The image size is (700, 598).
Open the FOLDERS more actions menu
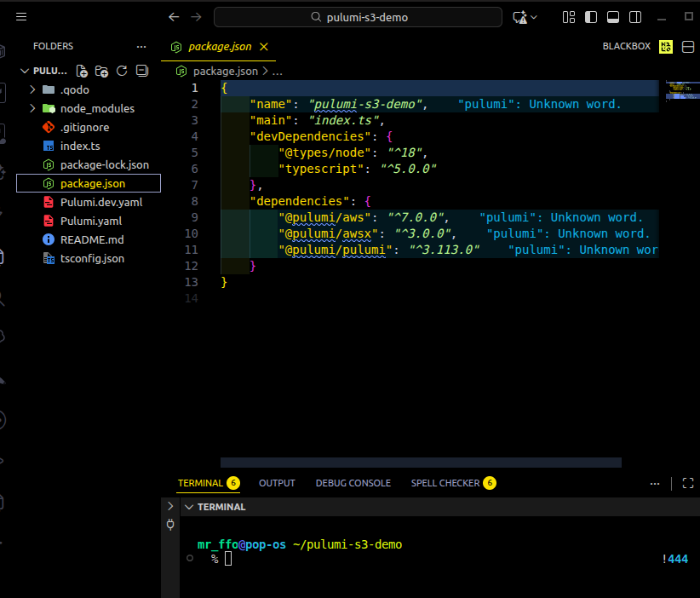coord(141,47)
